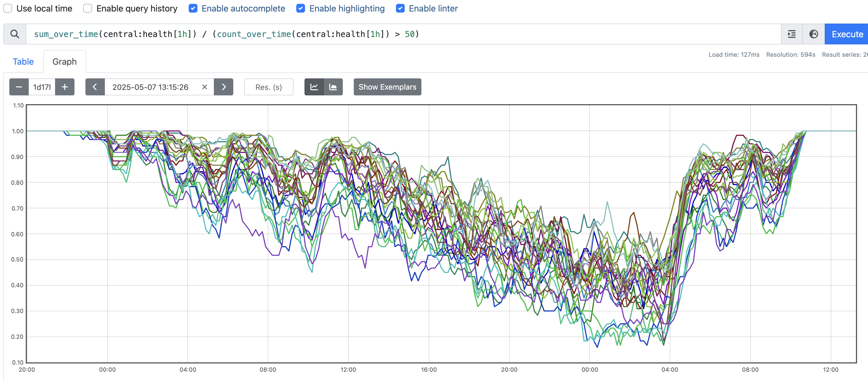Select the Graph tab

coord(64,62)
